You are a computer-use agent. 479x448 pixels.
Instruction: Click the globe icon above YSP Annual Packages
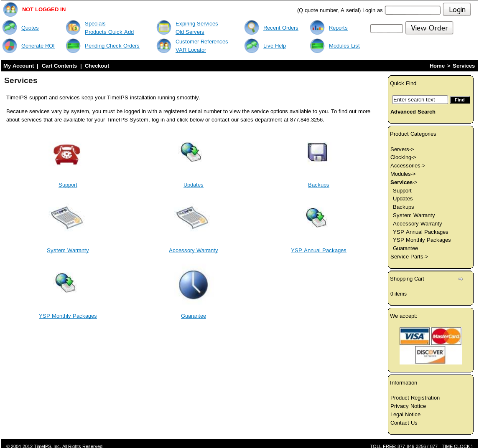(316, 218)
